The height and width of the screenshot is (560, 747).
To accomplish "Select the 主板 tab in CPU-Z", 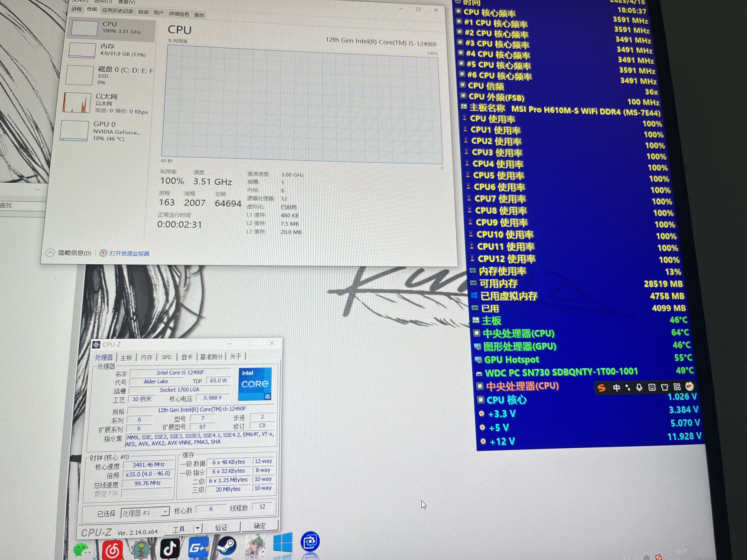I will click(126, 357).
